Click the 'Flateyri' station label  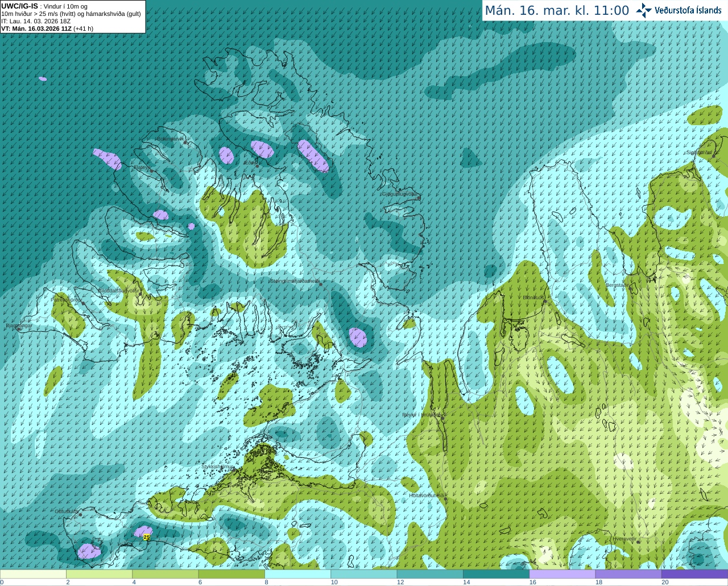click(x=142, y=168)
